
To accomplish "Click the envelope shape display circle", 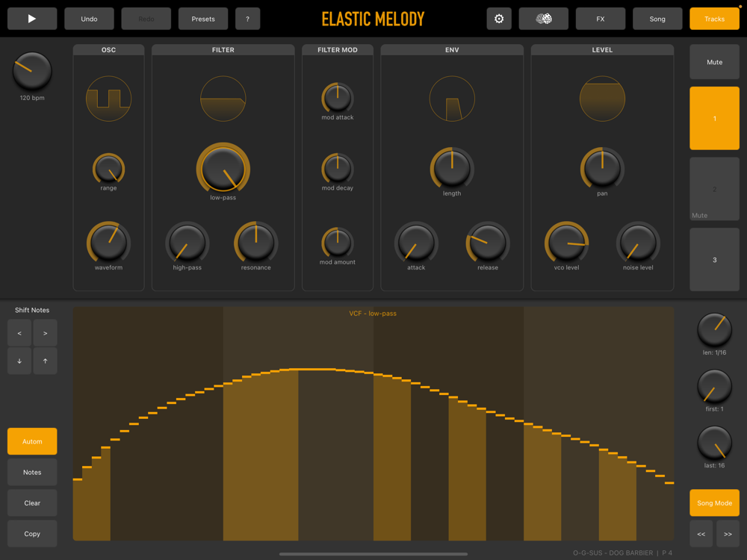I will [452, 99].
